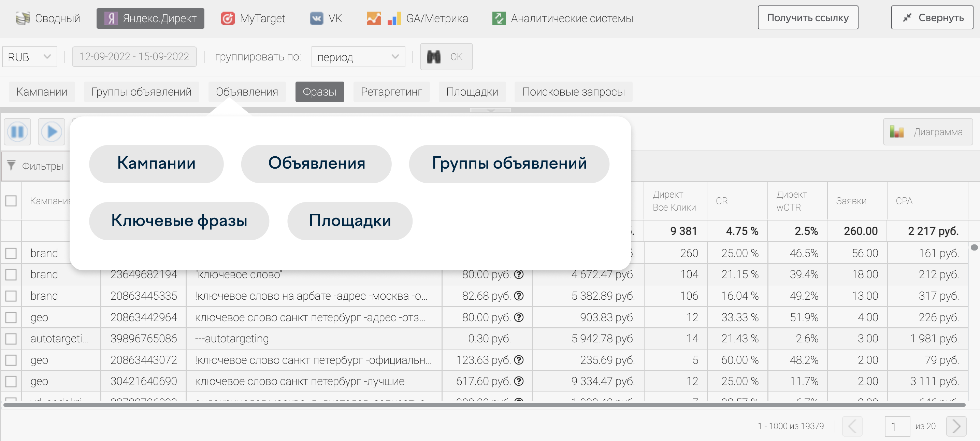Click the date range field
The width and height of the screenshot is (980, 441).
point(134,57)
